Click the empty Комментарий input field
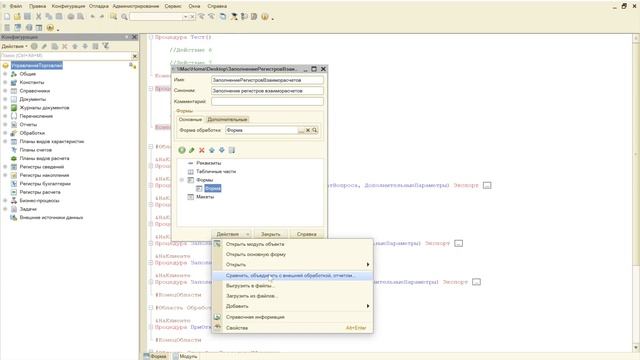 pos(267,101)
